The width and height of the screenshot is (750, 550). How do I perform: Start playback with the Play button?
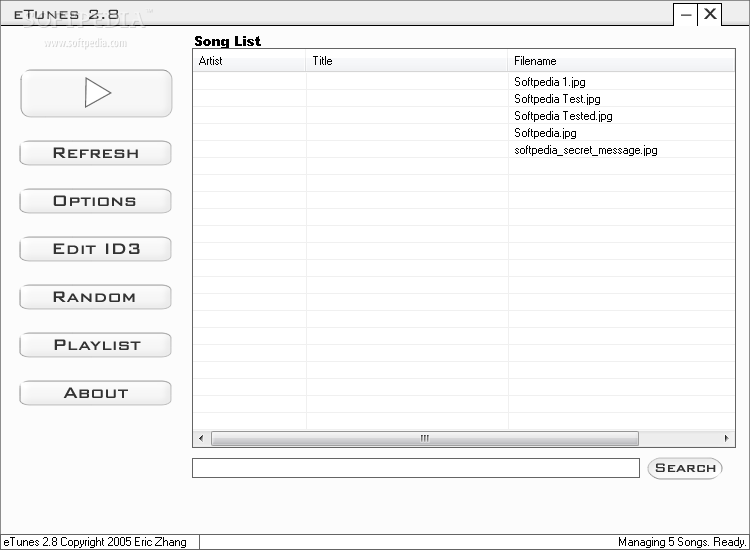click(x=96, y=93)
